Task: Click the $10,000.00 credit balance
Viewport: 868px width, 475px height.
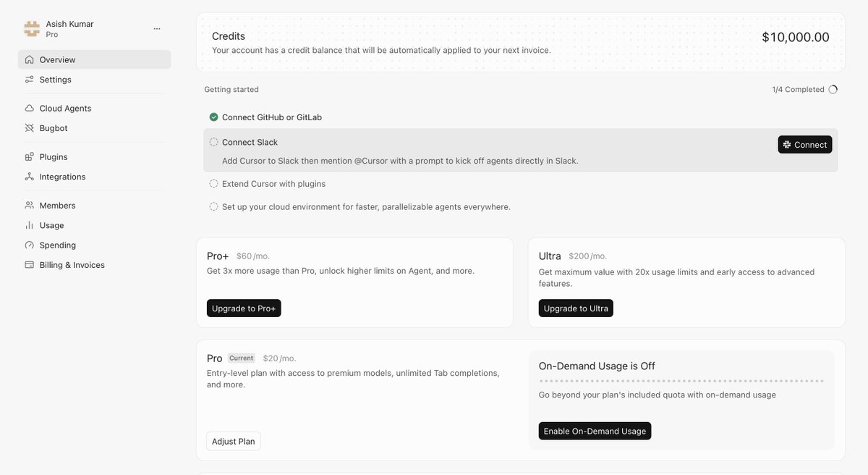Action: [x=796, y=37]
